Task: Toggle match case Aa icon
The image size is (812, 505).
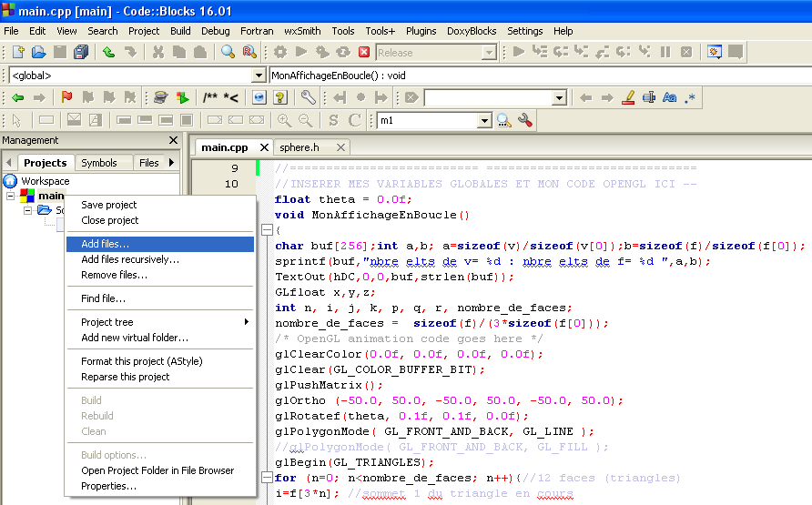Action: [670, 97]
